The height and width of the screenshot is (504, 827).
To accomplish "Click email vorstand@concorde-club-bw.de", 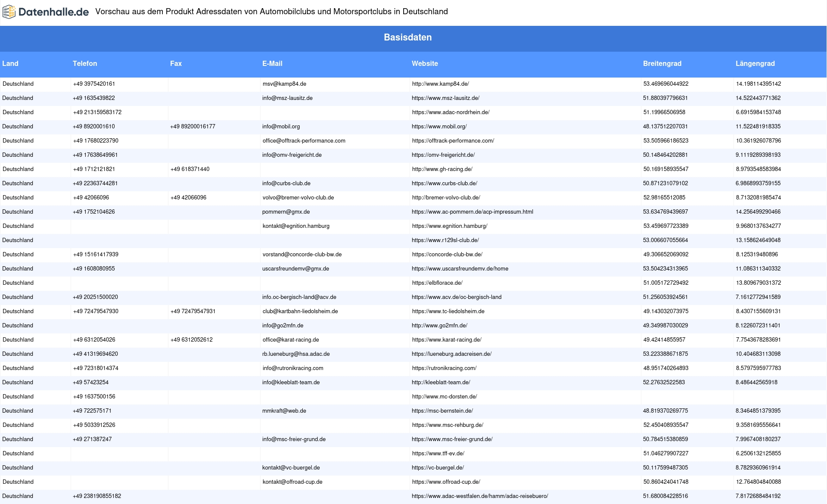I will coord(302,255).
